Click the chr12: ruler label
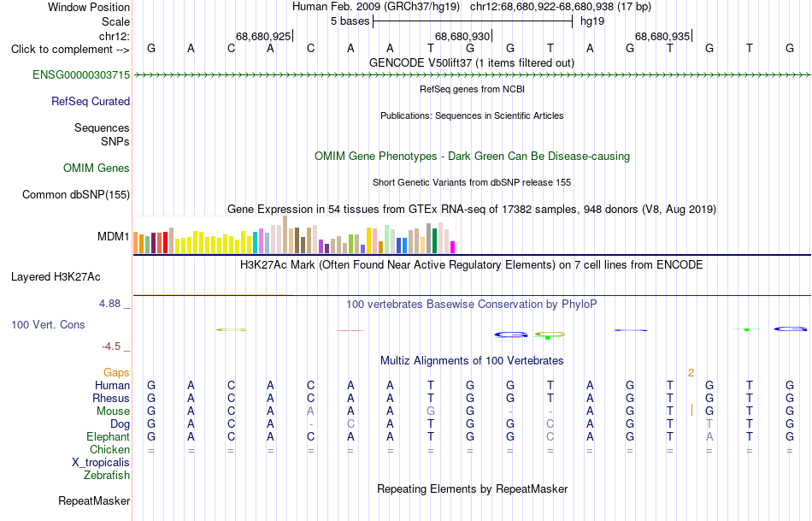812x521 pixels. click(x=115, y=36)
